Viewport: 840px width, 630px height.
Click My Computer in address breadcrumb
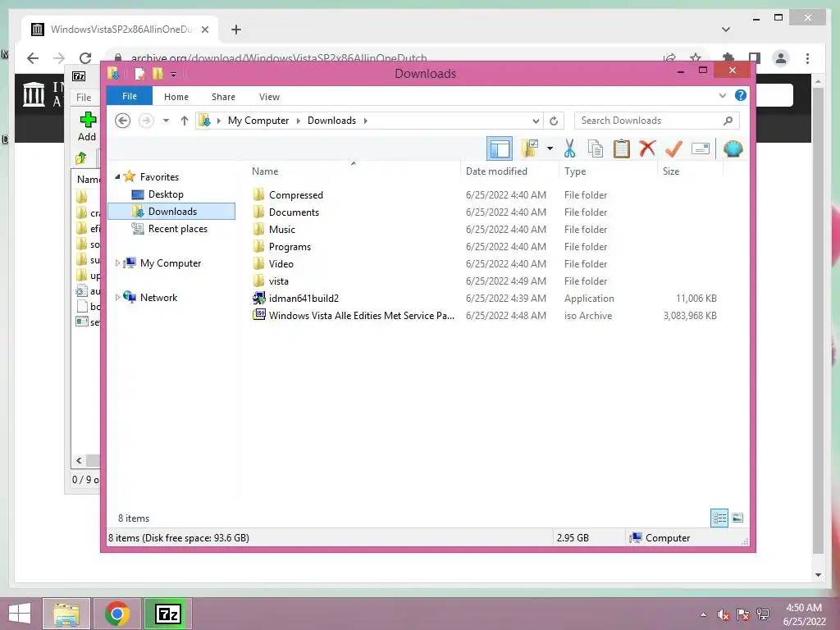pyautogui.click(x=258, y=121)
